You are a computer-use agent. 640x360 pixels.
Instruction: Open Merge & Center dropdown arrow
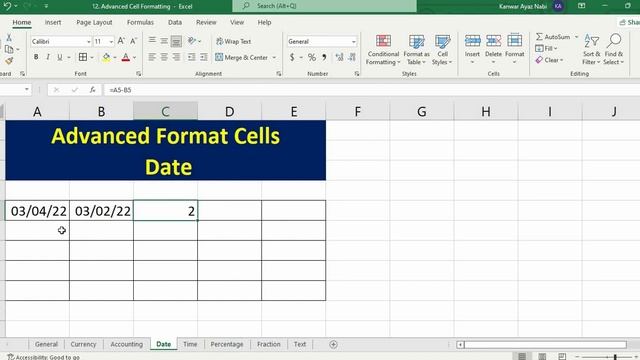click(x=274, y=58)
